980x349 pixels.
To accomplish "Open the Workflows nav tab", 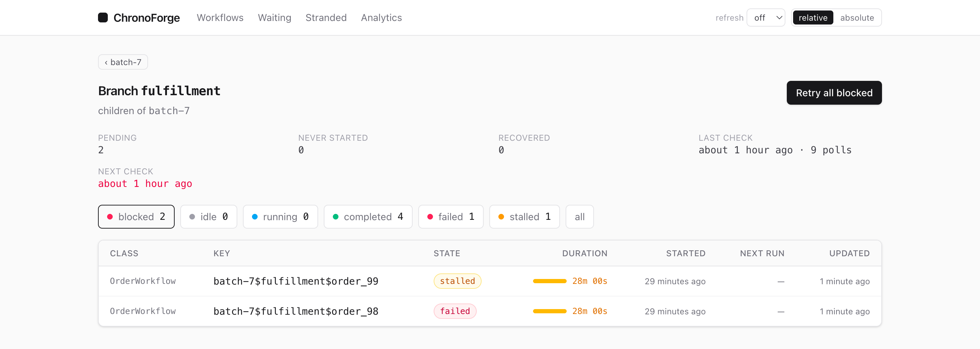I will tap(220, 18).
